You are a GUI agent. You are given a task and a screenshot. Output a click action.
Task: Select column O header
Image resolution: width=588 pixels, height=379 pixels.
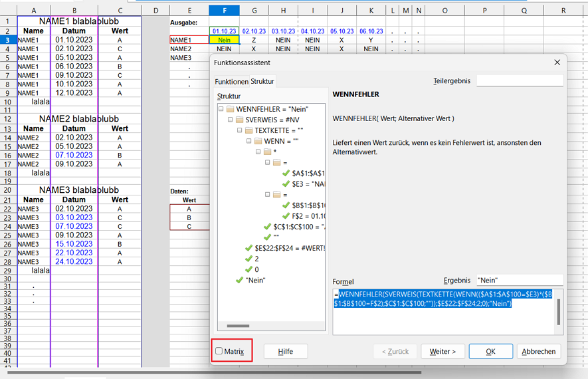[x=444, y=11]
